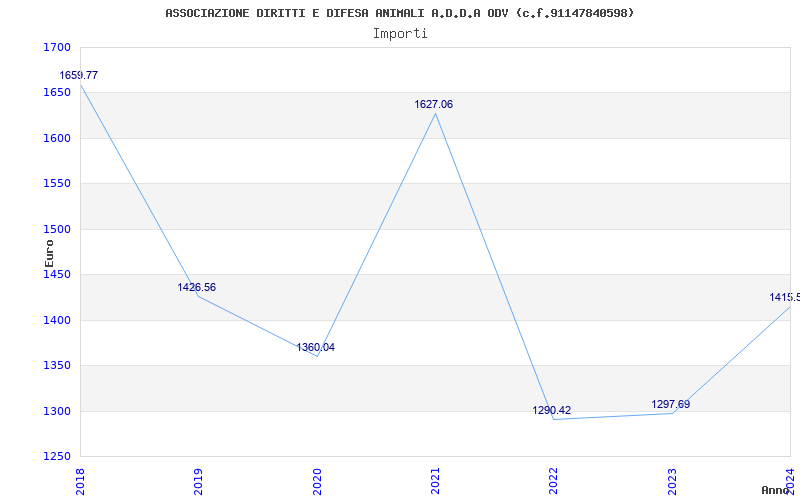Click the 2023 x-axis year label
This screenshot has height=500, width=800.
tap(672, 482)
